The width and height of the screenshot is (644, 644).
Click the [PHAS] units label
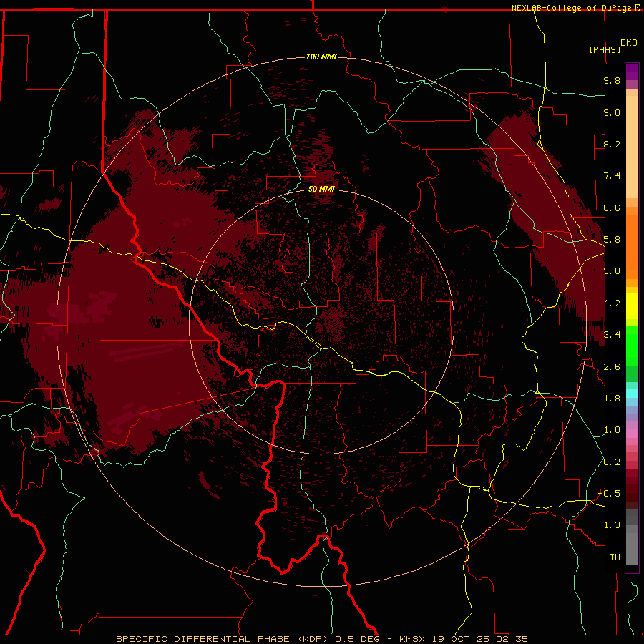[x=605, y=49]
